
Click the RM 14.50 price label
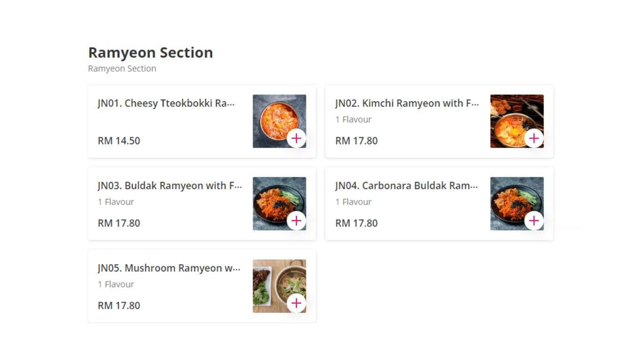pos(118,140)
